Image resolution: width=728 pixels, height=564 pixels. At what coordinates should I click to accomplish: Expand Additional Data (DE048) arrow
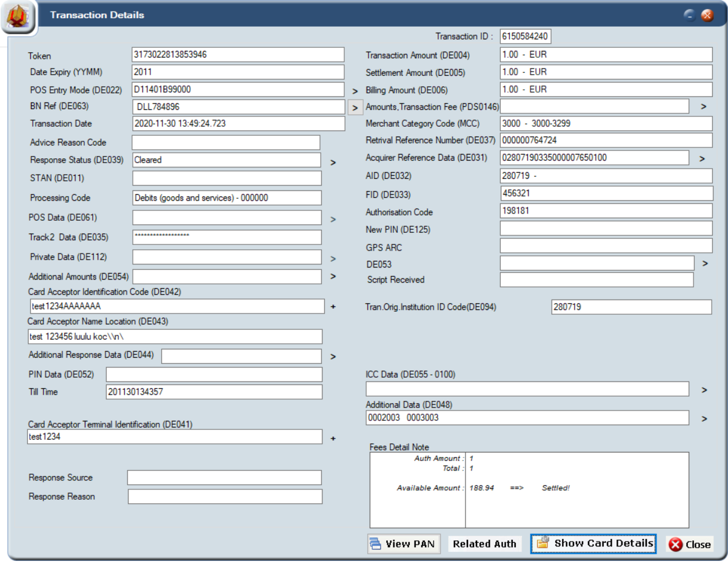point(704,418)
